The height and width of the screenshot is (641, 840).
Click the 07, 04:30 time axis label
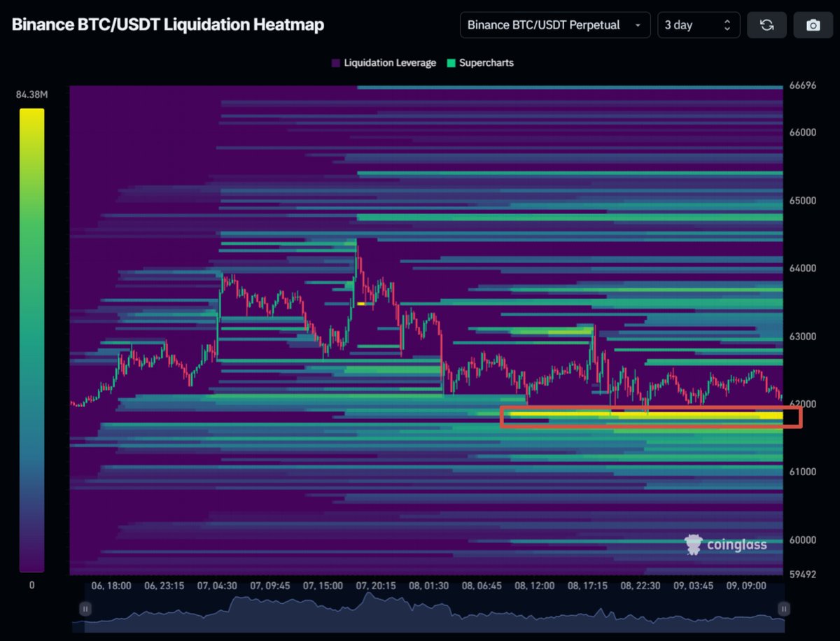(217, 586)
